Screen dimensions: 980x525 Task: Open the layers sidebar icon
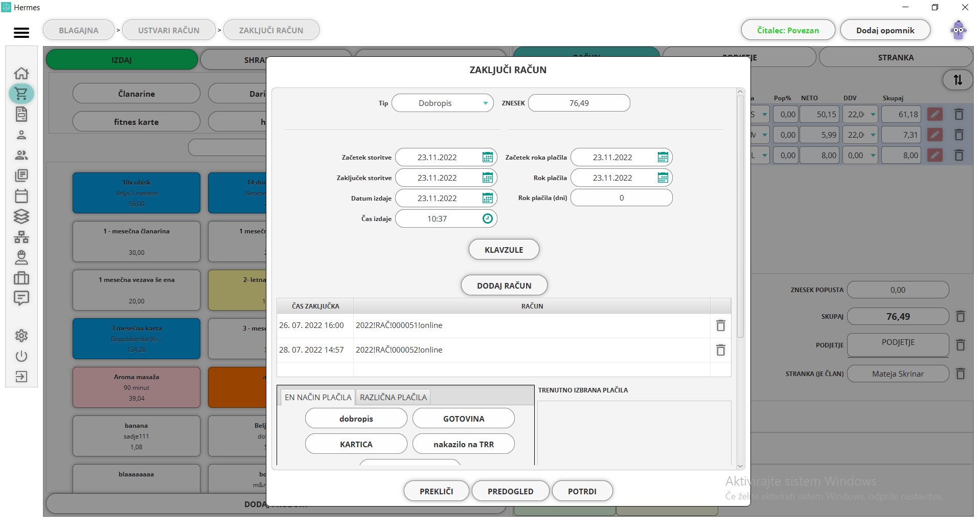coord(21,216)
